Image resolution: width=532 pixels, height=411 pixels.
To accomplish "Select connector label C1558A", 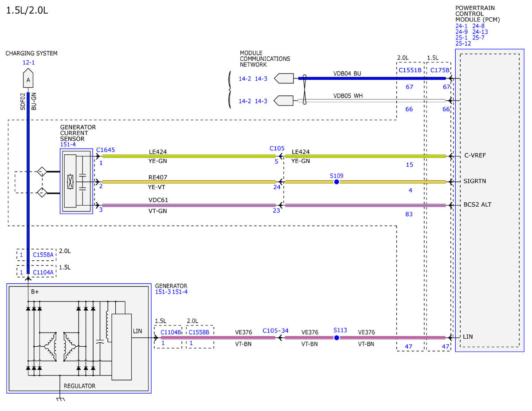I will click(43, 255).
